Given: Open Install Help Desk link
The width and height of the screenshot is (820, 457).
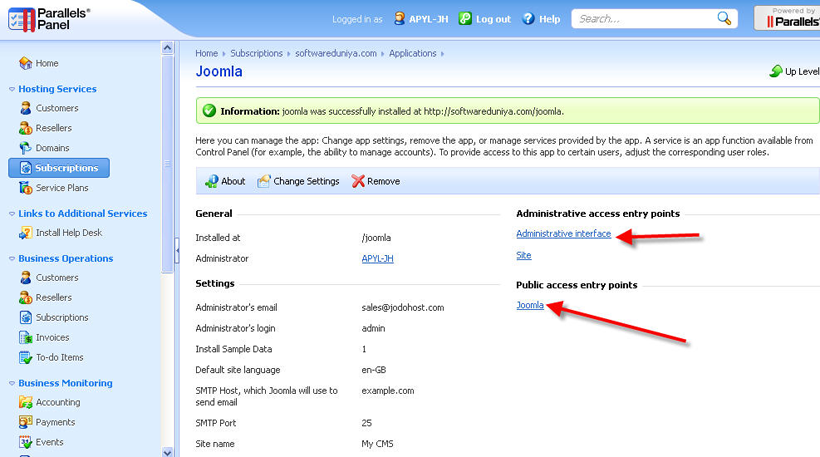Looking at the screenshot, I should coord(69,233).
